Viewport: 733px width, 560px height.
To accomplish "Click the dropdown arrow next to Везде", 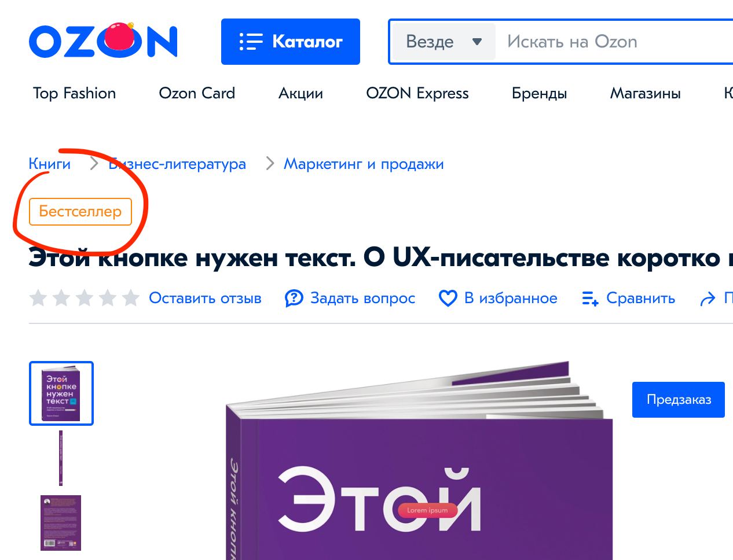I will coord(477,42).
